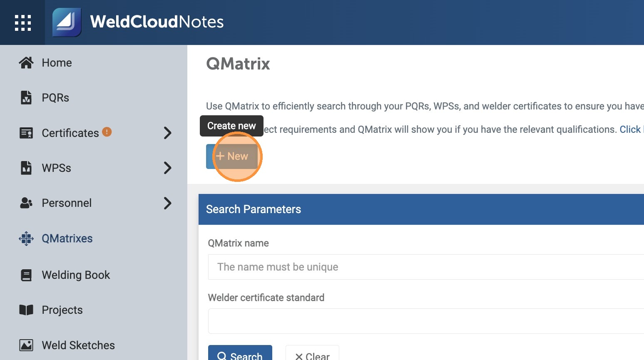Expand the Certificates submenu chevron
Viewport: 644px width, 360px height.
point(167,133)
